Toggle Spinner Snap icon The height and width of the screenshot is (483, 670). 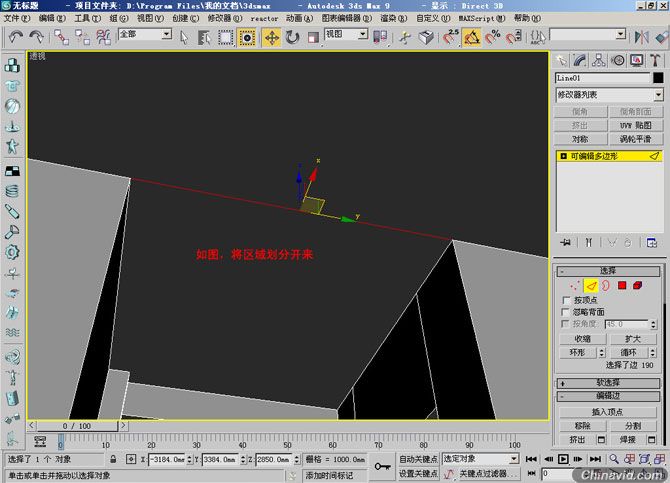point(514,37)
